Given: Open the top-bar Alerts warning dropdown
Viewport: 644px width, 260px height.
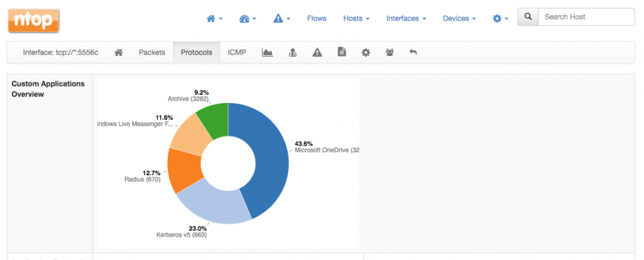Looking at the screenshot, I should coord(282,18).
